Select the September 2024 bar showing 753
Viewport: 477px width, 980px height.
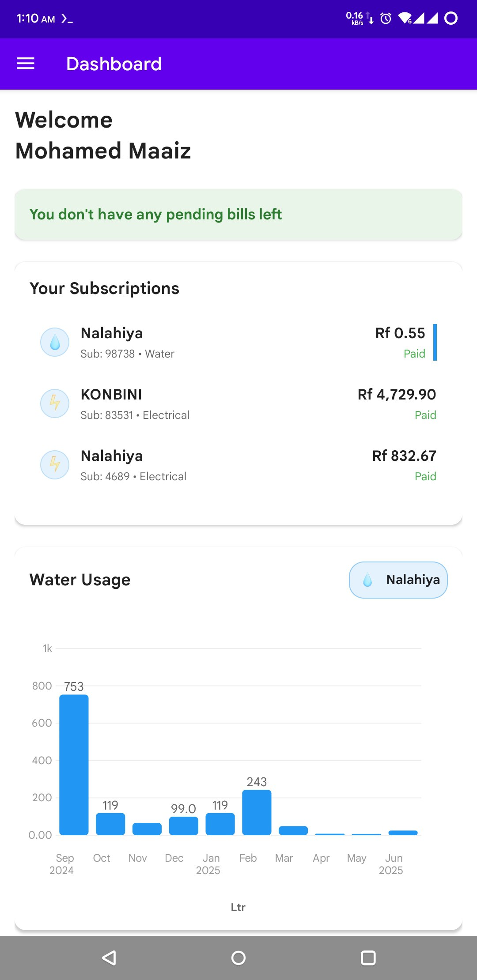tap(74, 765)
